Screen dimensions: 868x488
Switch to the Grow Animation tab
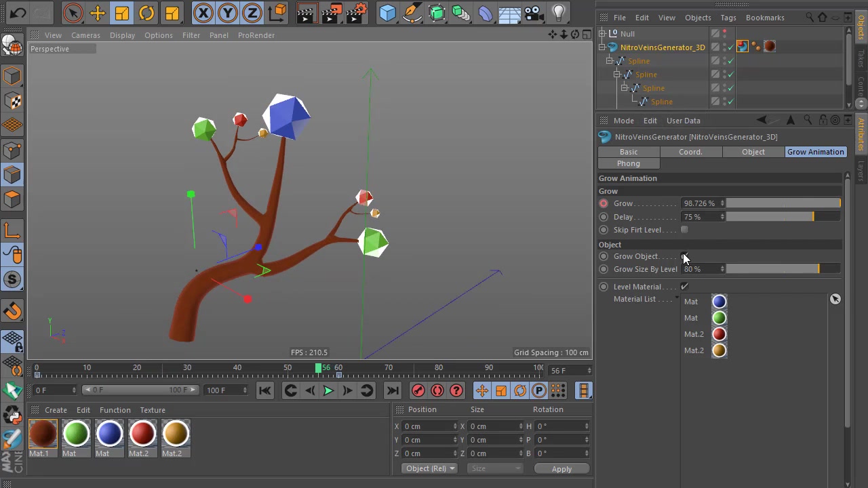pos(815,152)
